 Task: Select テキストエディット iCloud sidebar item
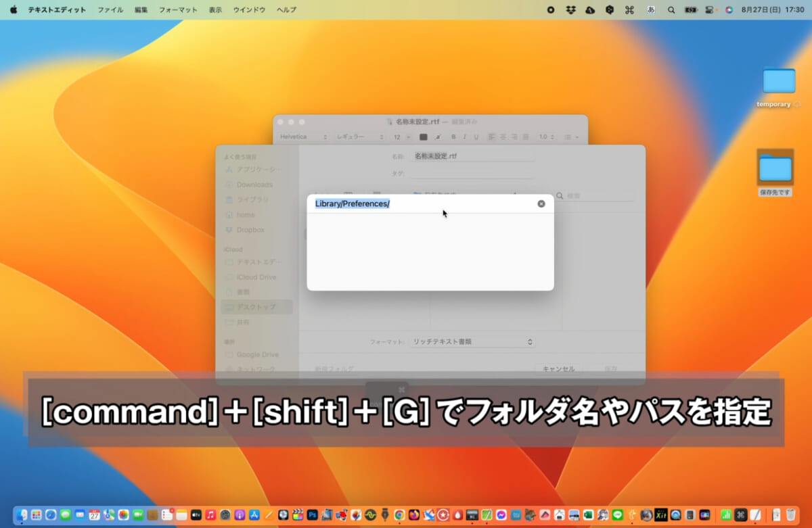coord(257,262)
